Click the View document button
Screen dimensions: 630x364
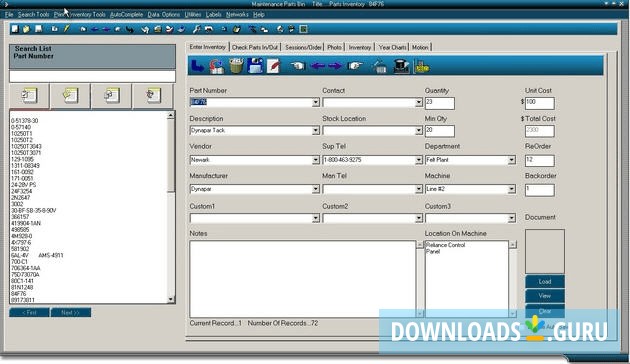[545, 296]
